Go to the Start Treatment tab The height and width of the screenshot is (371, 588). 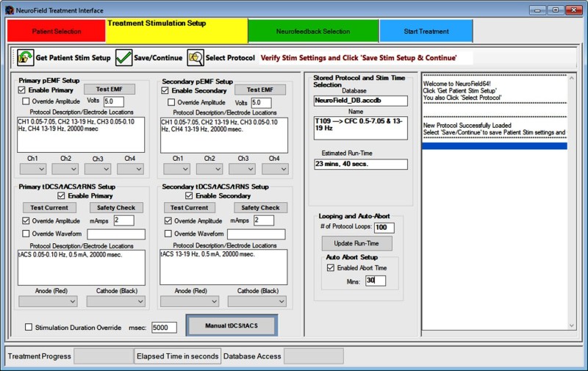click(426, 32)
